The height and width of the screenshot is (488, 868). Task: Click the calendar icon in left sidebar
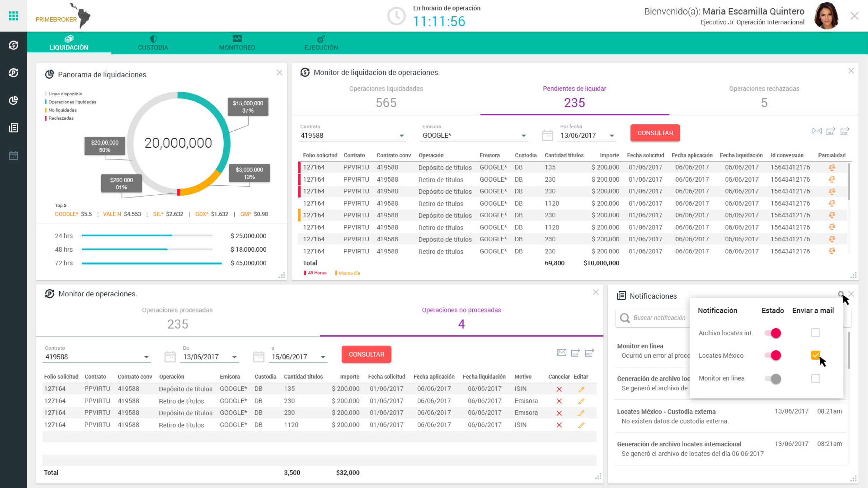(14, 156)
